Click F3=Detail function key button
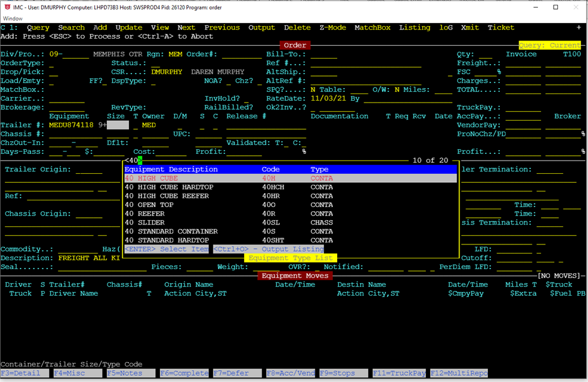 (25, 373)
